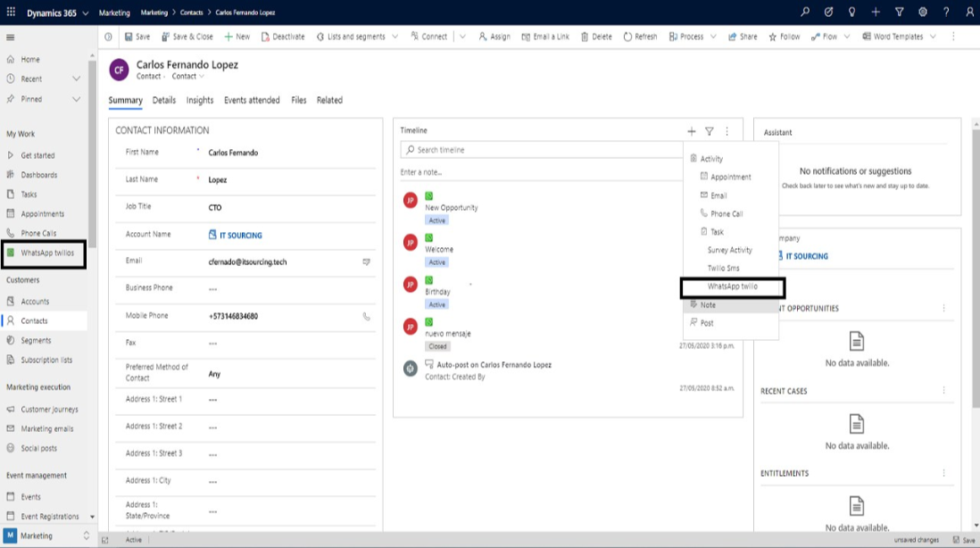Viewport: 980px width, 548px height.
Task: Click the main form vertical scrollbar
Action: tap(976, 269)
